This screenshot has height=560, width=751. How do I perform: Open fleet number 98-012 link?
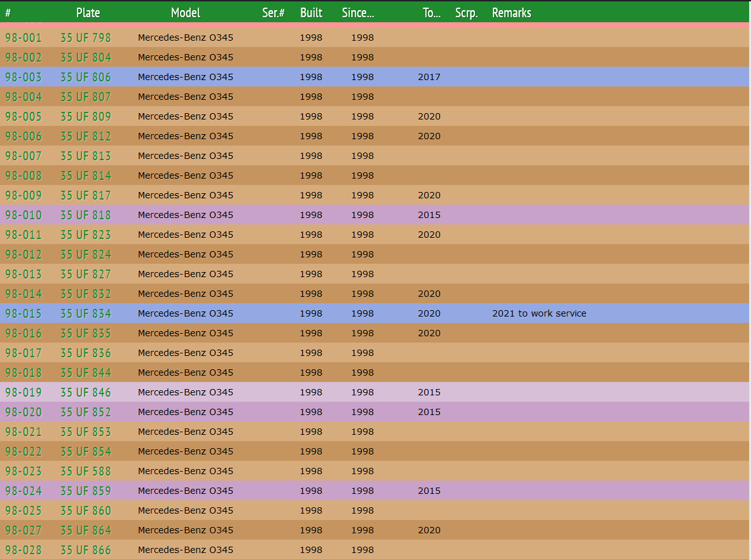[x=24, y=255]
